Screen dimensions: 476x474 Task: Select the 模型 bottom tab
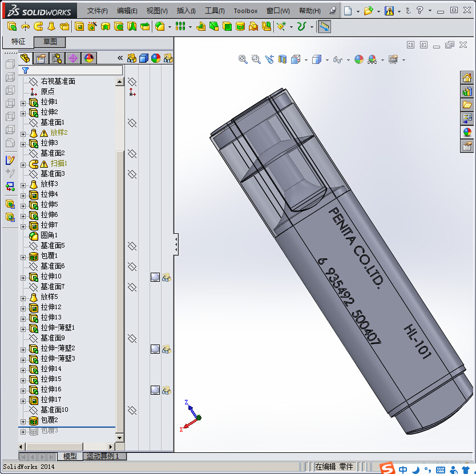tap(70, 456)
